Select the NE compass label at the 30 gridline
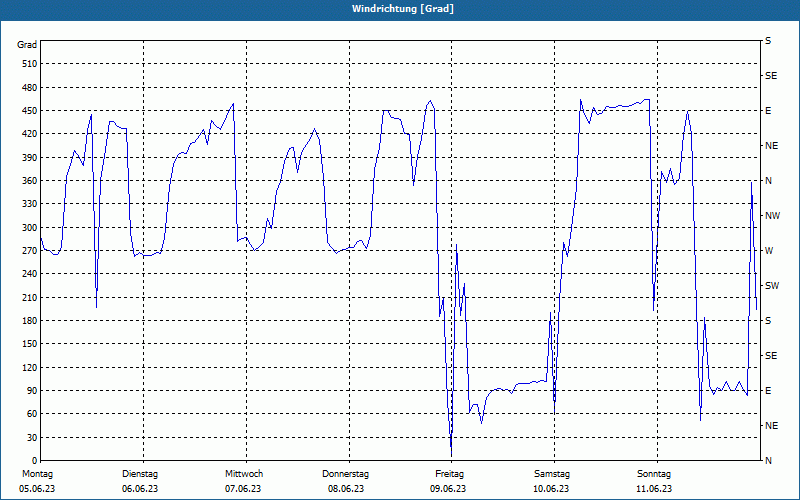The image size is (800, 500). [x=771, y=426]
